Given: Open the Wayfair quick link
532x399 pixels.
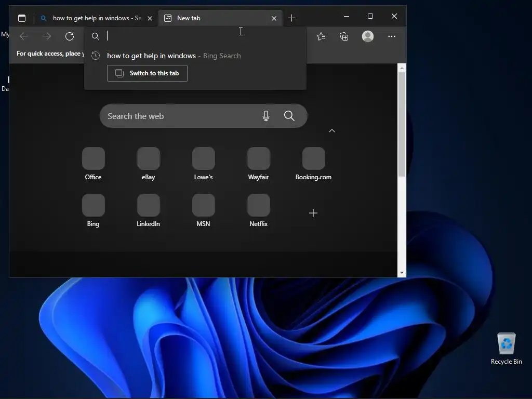Looking at the screenshot, I should point(259,164).
